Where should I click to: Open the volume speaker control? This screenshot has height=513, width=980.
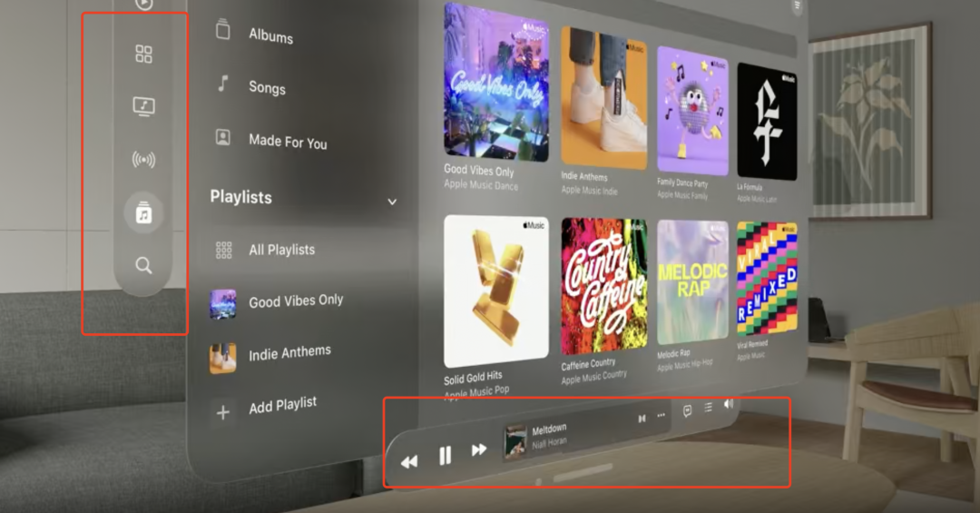coord(729,403)
